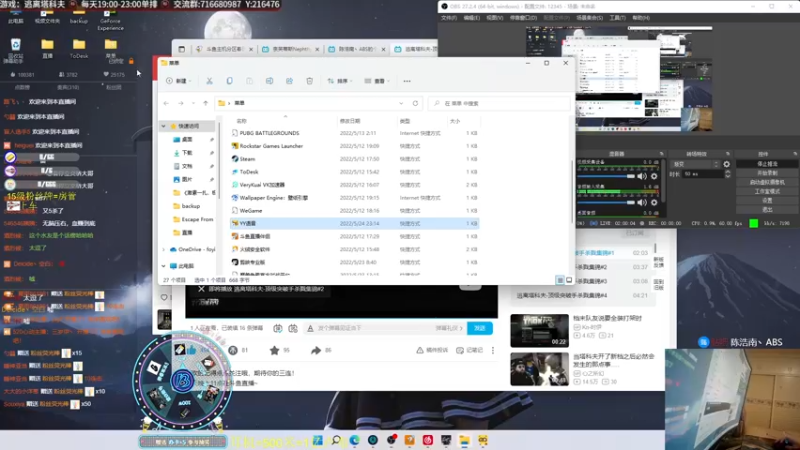800x450 pixels.
Task: Adjust the first OBS mixer volume slider
Action: tap(606, 177)
